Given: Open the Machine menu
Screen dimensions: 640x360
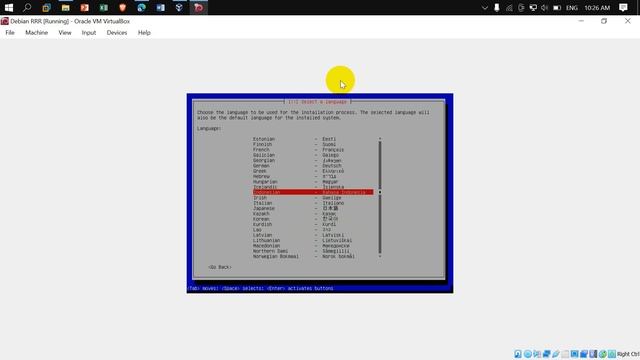Looking at the screenshot, I should 36,33.
